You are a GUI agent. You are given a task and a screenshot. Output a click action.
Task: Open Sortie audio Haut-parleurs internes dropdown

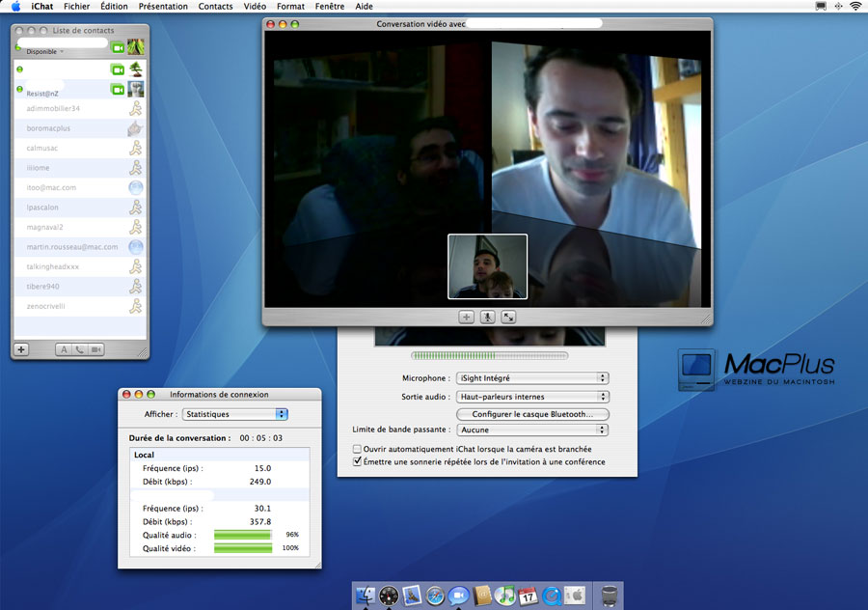tap(532, 397)
